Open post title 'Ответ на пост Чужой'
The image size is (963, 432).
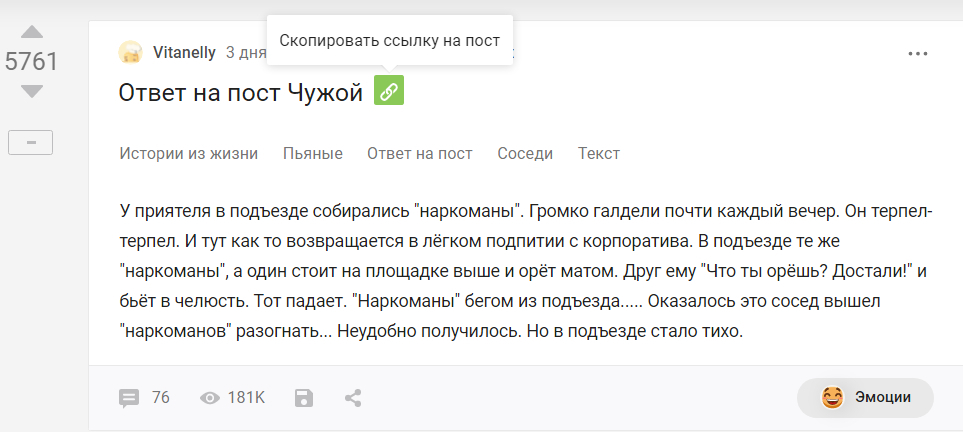pos(241,93)
